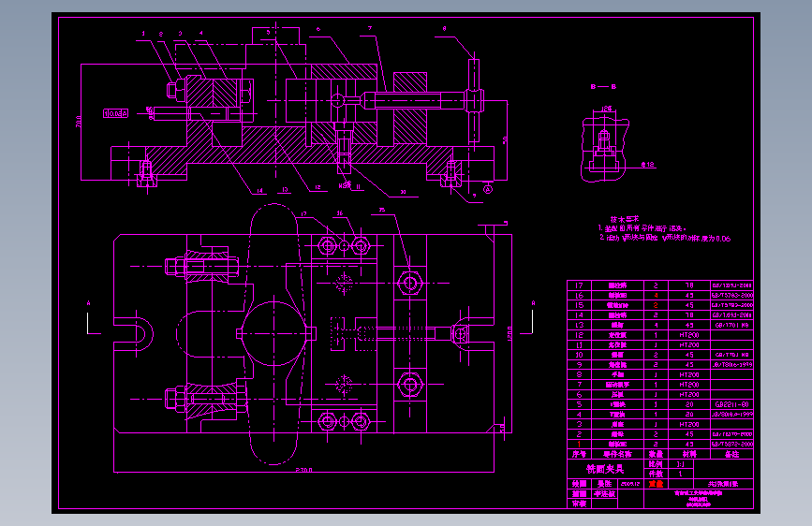The height and width of the screenshot is (526, 812).
Task: Click the 120.0 vertical dimension on plan view
Action: click(509, 333)
